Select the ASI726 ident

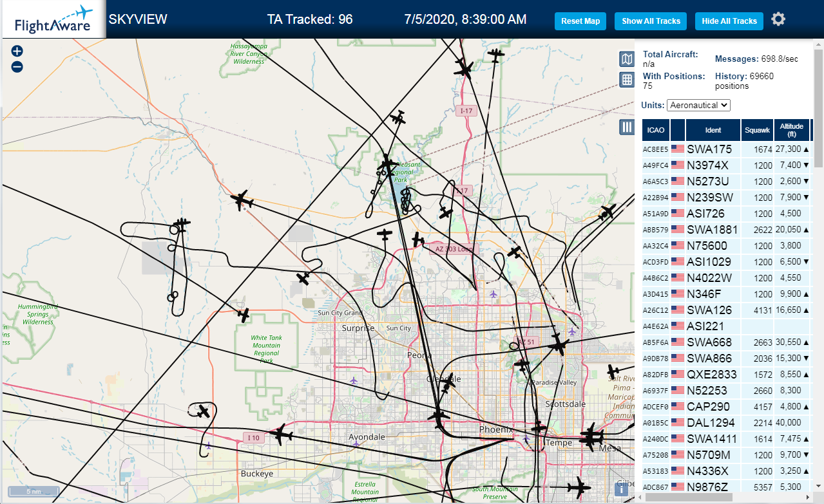coord(705,213)
